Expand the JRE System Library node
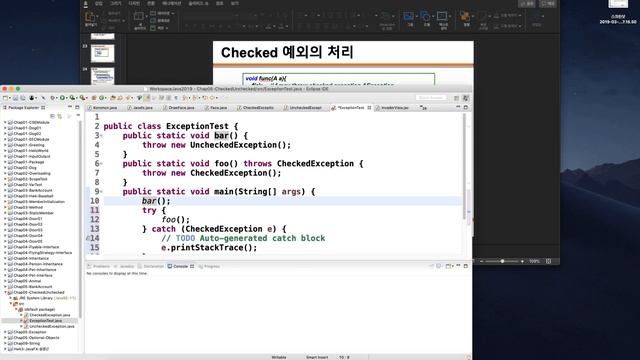Image resolution: width=640 pixels, height=360 pixels. tap(11, 298)
